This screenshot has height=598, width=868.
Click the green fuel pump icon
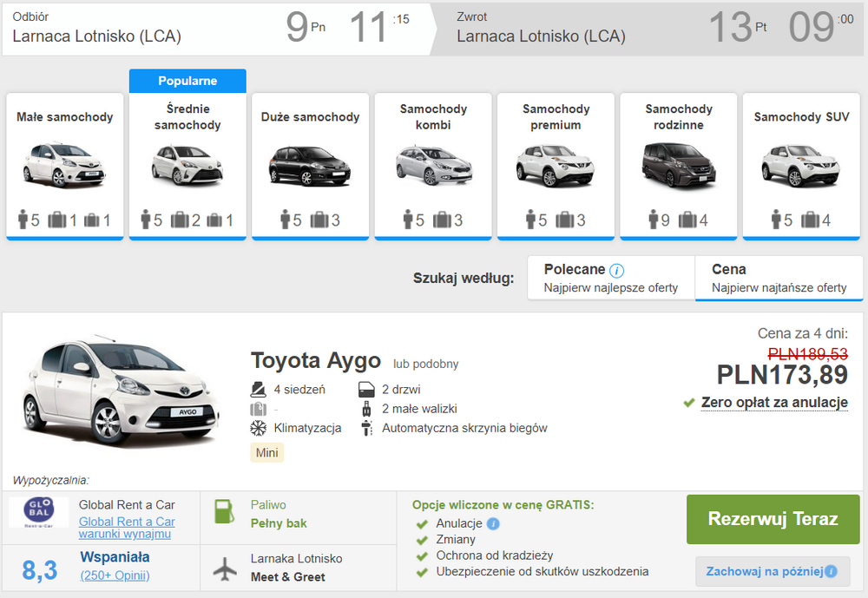pyautogui.click(x=224, y=511)
